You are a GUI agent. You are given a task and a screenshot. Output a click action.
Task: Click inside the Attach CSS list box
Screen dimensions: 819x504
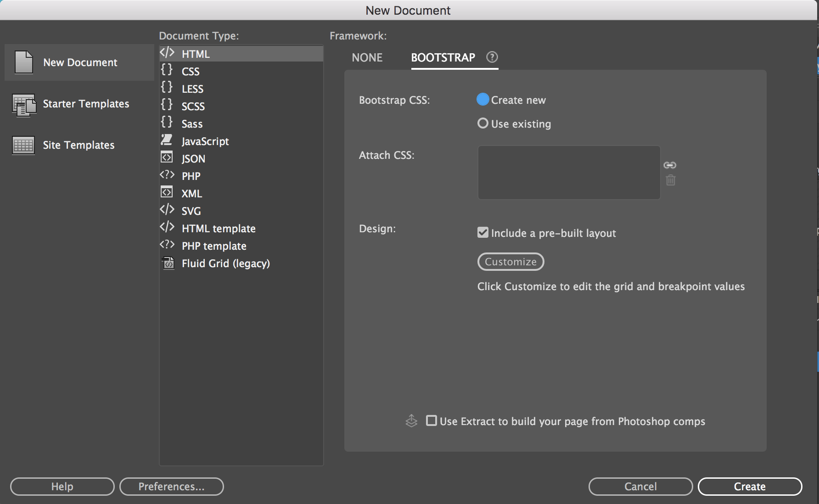(569, 173)
